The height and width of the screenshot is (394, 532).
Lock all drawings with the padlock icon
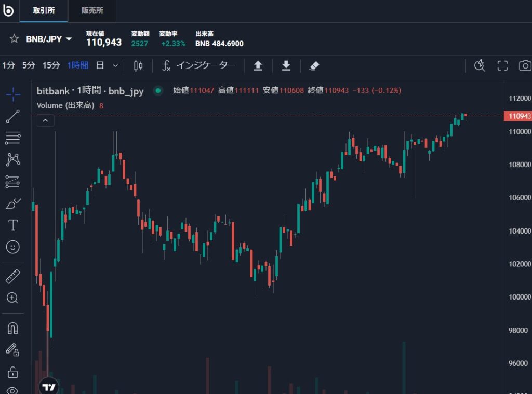[13, 372]
